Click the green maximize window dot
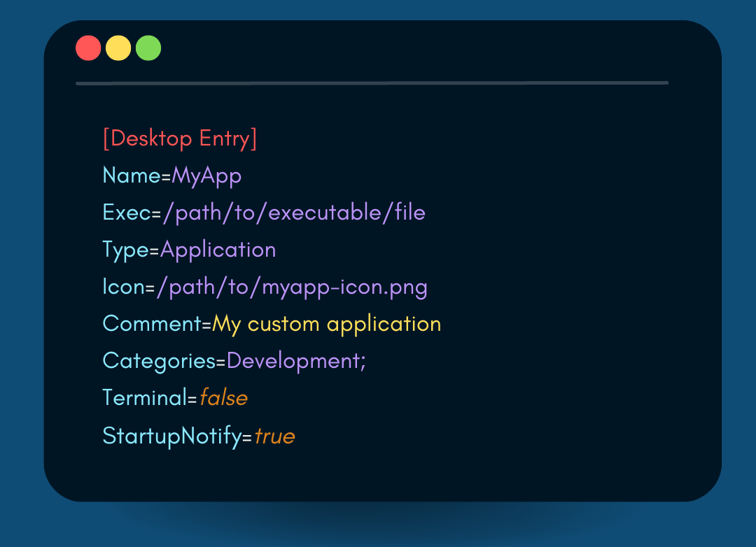This screenshot has height=547, width=756. (x=148, y=48)
